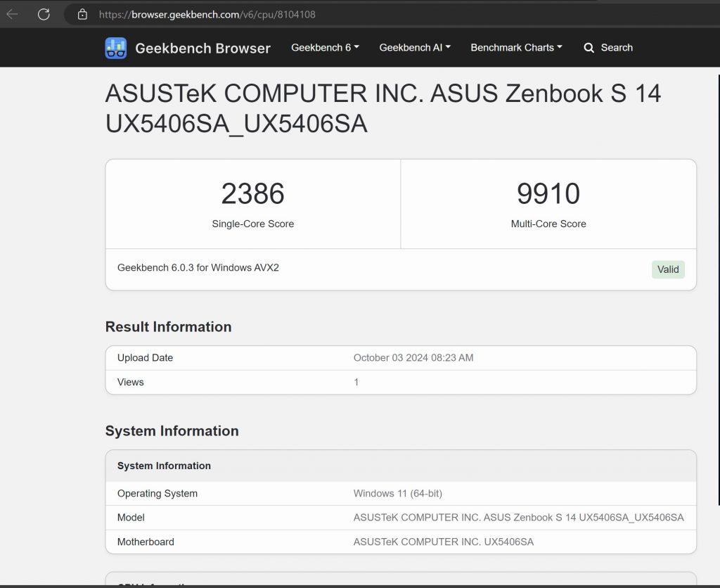Click the large System Information section heading

[172, 431]
